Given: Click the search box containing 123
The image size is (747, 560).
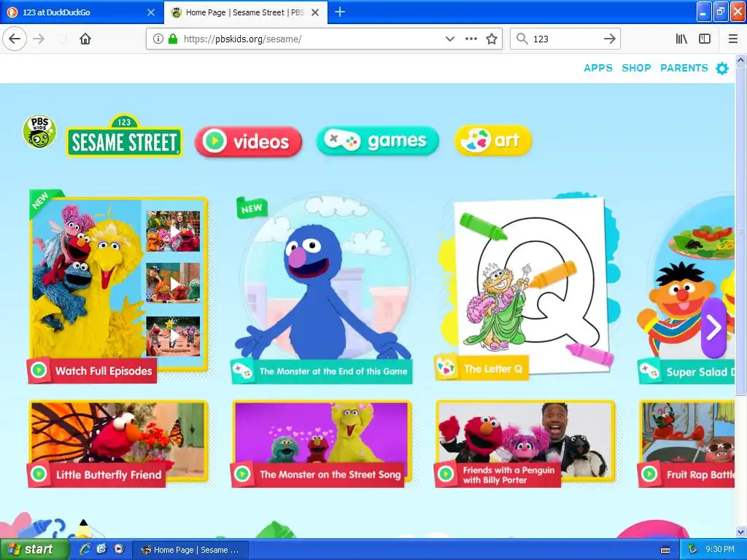Looking at the screenshot, I should coord(565,39).
